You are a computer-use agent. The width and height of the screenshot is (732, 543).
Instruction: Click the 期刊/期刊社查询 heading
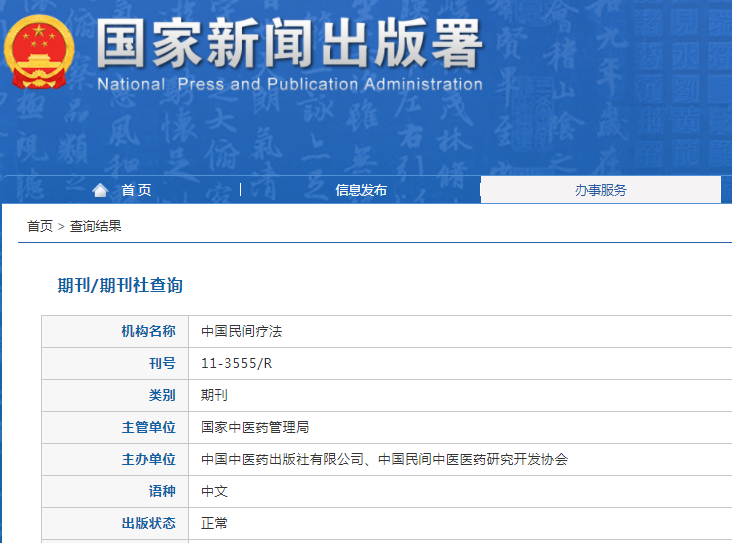[x=120, y=285]
